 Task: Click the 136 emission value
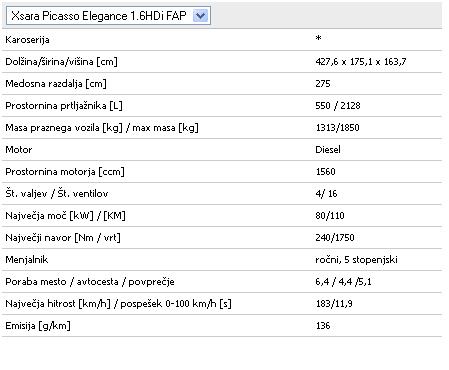323,326
